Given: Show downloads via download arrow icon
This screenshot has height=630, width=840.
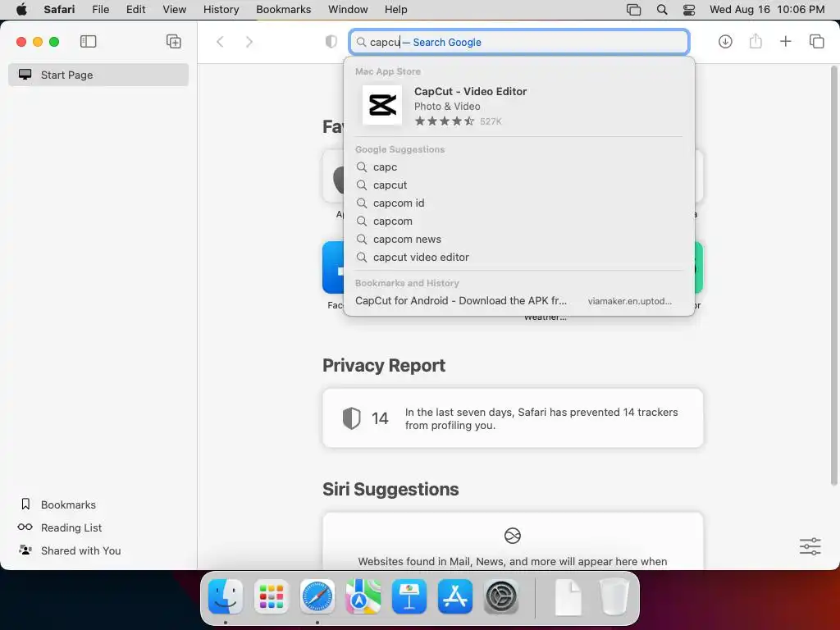Looking at the screenshot, I should click(725, 41).
